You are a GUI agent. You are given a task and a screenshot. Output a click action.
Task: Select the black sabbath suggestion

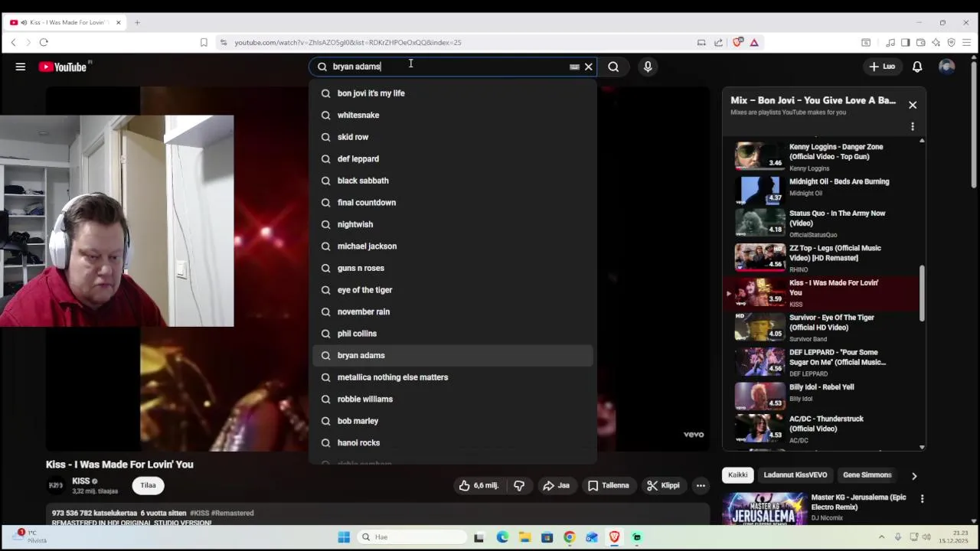click(x=452, y=181)
